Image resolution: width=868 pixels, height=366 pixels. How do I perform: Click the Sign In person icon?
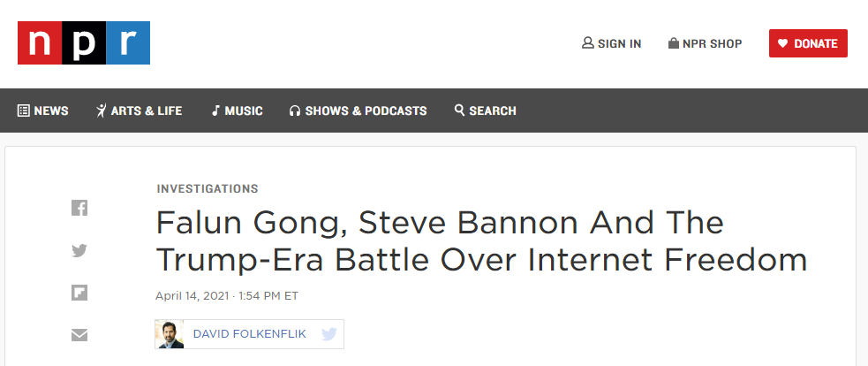(x=588, y=43)
